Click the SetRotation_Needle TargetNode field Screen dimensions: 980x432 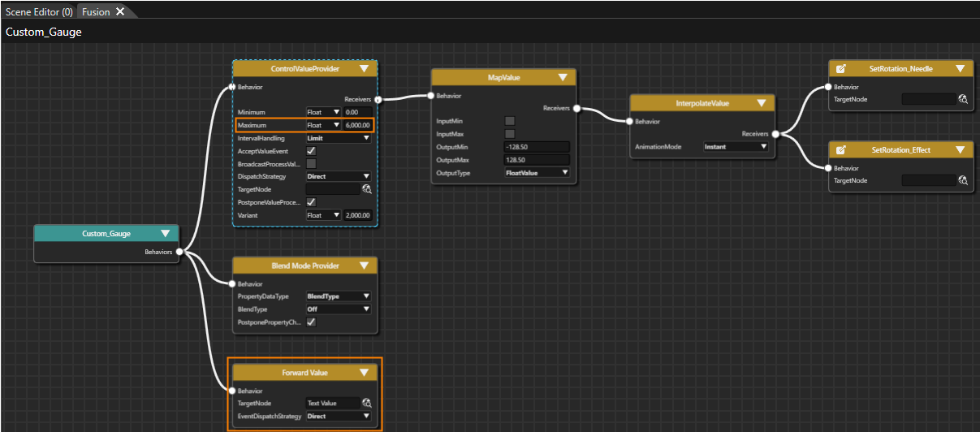point(929,99)
